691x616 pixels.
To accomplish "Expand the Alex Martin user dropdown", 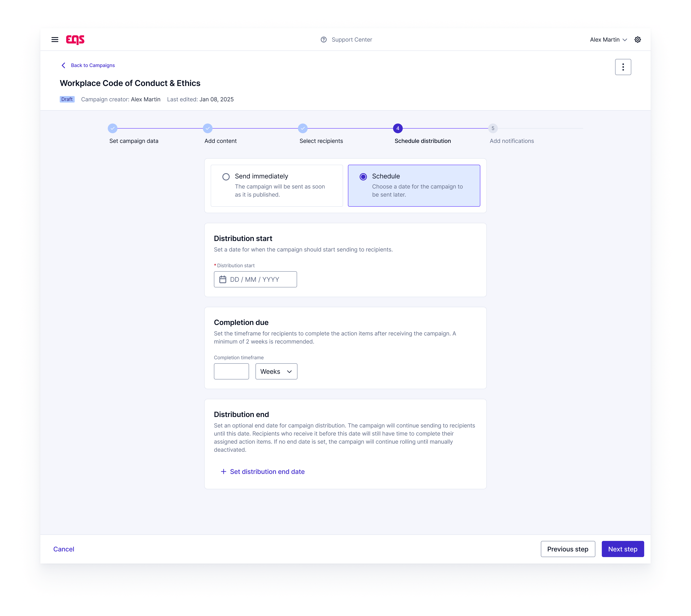I will pos(608,40).
